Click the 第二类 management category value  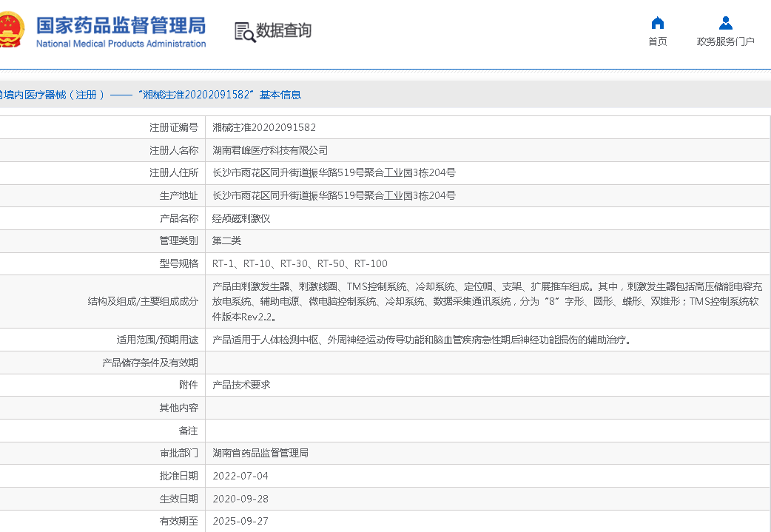point(226,240)
